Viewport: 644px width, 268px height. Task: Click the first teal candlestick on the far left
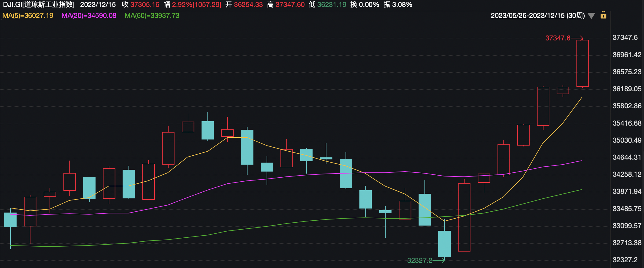(x=10, y=220)
